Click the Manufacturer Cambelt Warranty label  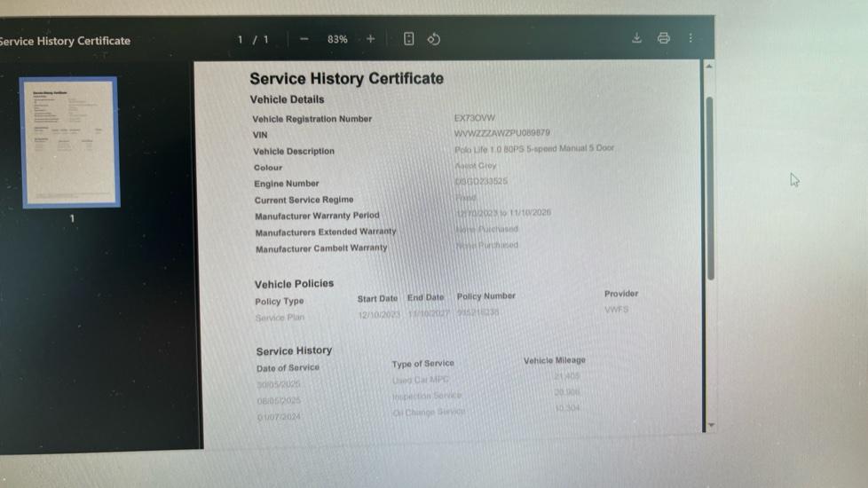coord(321,248)
